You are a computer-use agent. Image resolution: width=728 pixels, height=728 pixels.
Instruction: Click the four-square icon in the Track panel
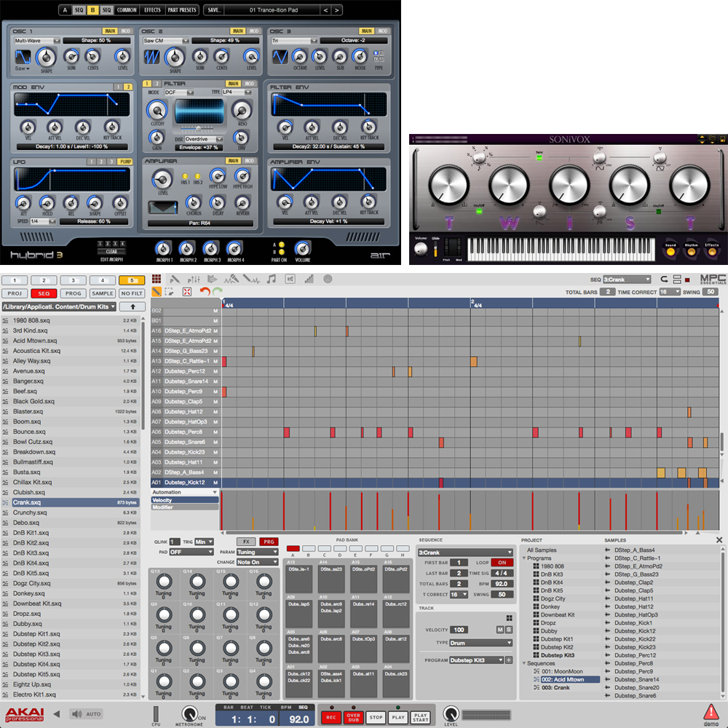point(509,618)
